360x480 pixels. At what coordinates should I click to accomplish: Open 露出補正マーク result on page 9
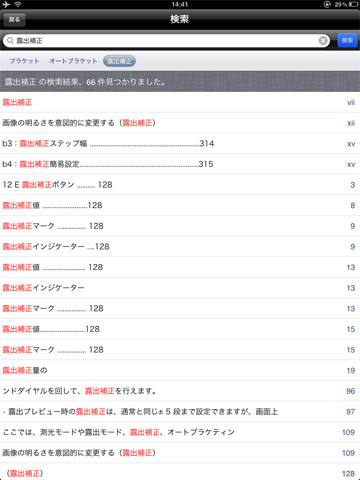180,226
